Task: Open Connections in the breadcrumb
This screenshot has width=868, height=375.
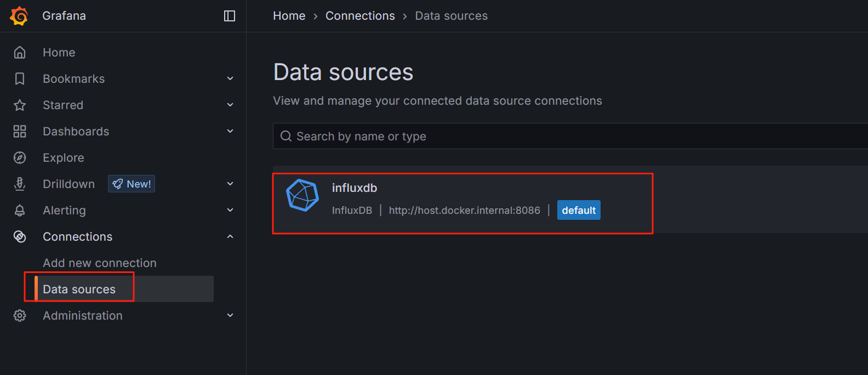Action: [x=360, y=15]
